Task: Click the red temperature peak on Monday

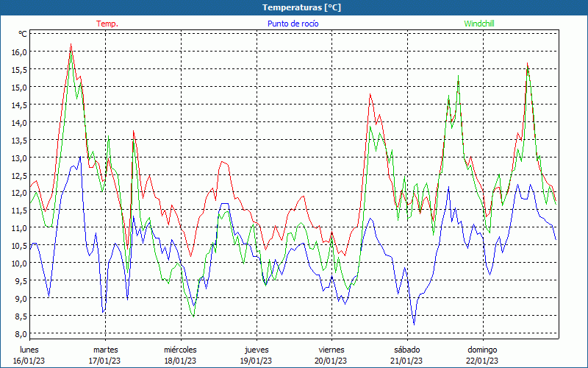Action: point(71,44)
